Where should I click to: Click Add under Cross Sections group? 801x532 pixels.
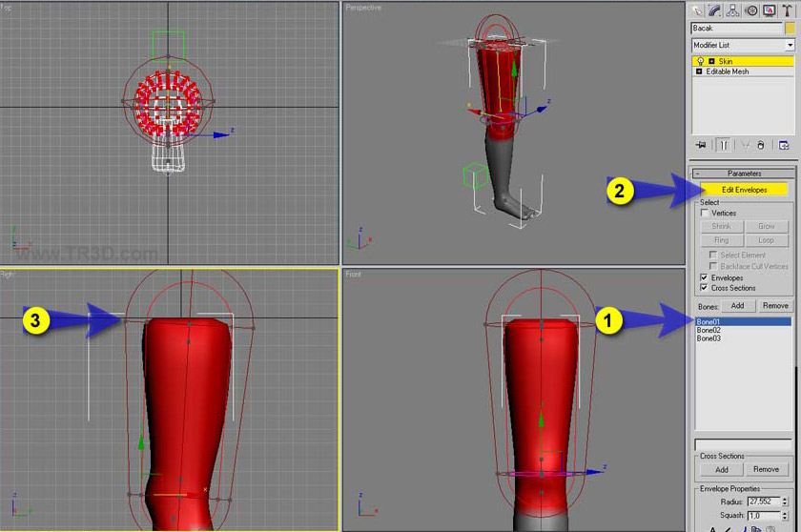point(721,469)
